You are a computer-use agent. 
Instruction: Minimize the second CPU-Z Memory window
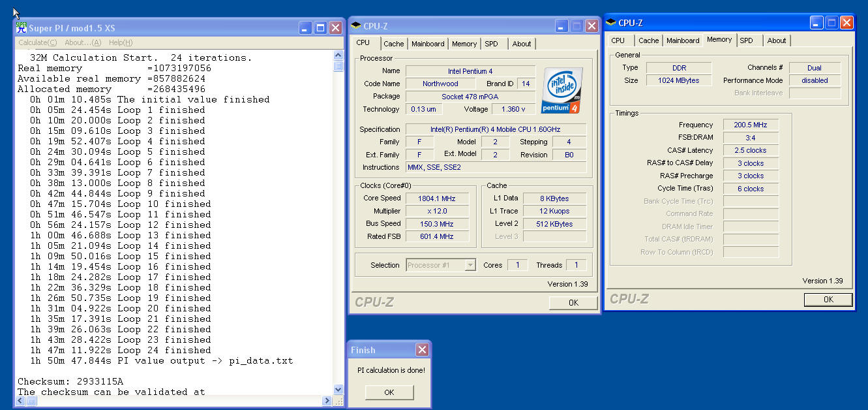click(x=816, y=23)
